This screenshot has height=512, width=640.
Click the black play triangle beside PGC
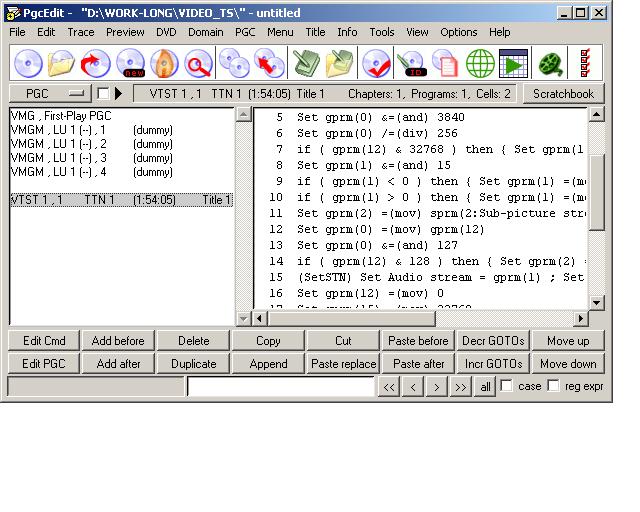point(118,93)
